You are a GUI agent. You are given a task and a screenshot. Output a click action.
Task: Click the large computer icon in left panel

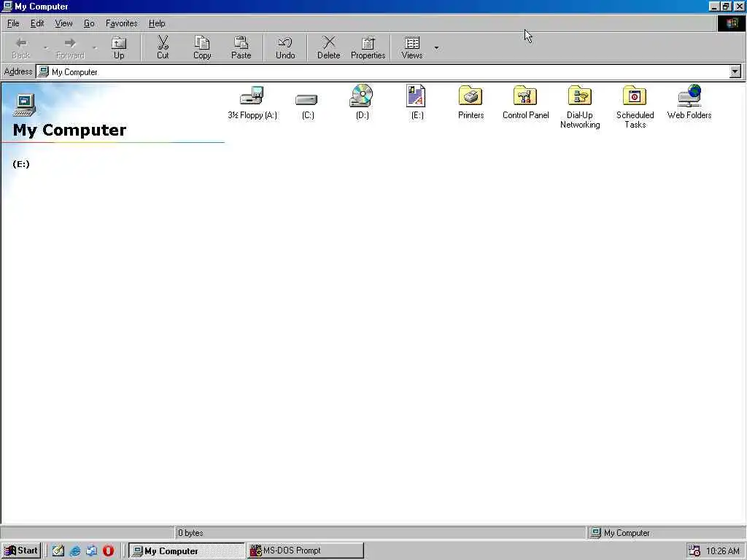tap(24, 105)
